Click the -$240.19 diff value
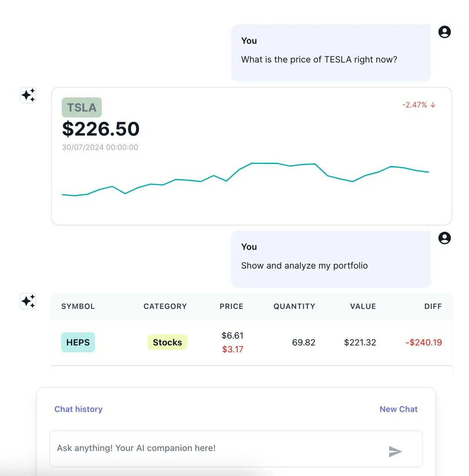Viewport: 469px width, 476px height. tap(423, 342)
